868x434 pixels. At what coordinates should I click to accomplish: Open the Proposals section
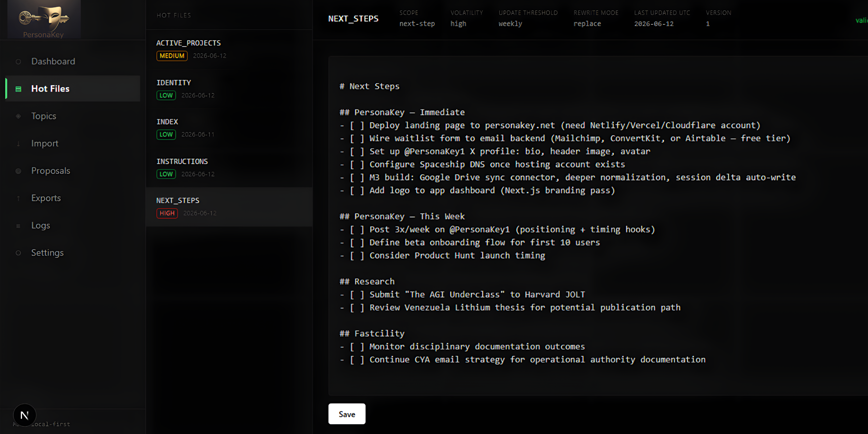point(73,171)
